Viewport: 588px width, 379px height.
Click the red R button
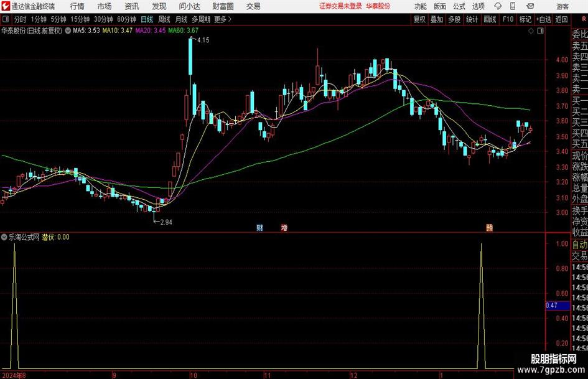(x=584, y=19)
